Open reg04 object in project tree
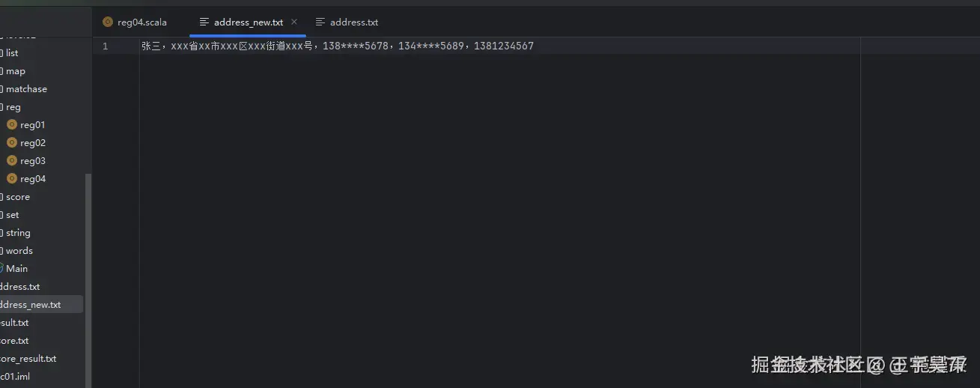Image resolution: width=980 pixels, height=388 pixels. point(32,179)
